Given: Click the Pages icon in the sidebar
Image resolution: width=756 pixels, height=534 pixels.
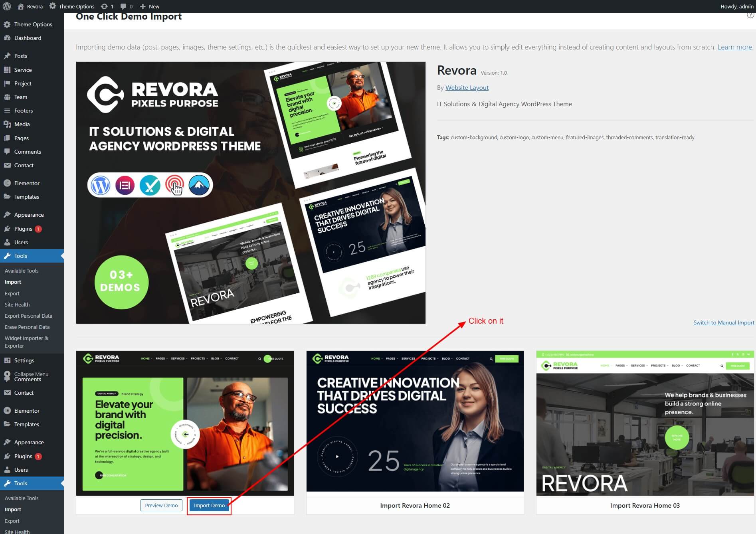Looking at the screenshot, I should (x=7, y=138).
